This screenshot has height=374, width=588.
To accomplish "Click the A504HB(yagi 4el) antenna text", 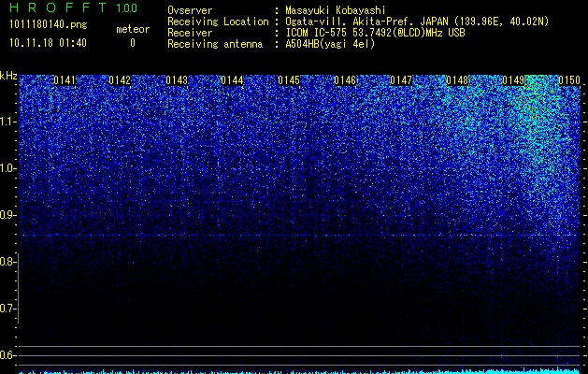I will [330, 44].
